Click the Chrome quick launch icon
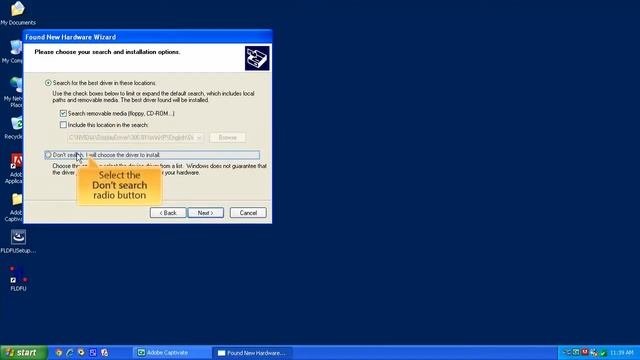 [59, 353]
